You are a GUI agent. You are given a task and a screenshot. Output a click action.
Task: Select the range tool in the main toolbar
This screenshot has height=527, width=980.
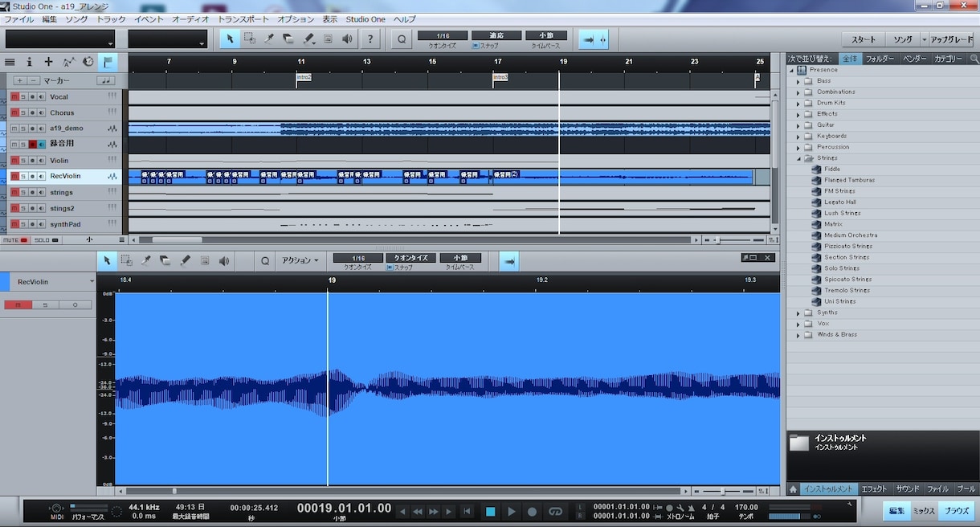pos(250,39)
